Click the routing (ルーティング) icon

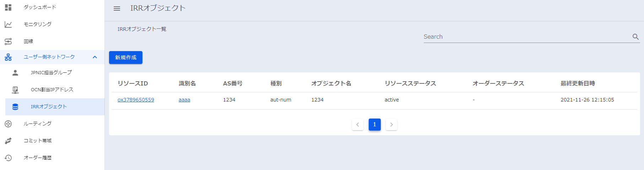click(x=8, y=124)
